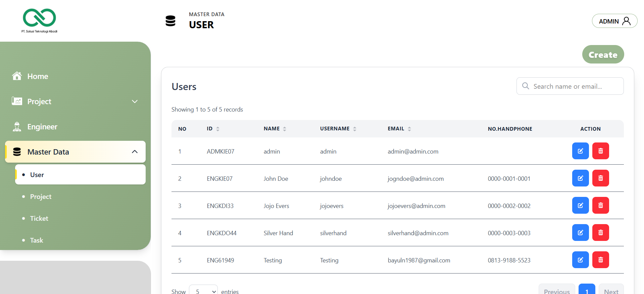Image resolution: width=644 pixels, height=294 pixels.
Task: Click the phone number 0000-0003-0003
Action: [509, 233]
